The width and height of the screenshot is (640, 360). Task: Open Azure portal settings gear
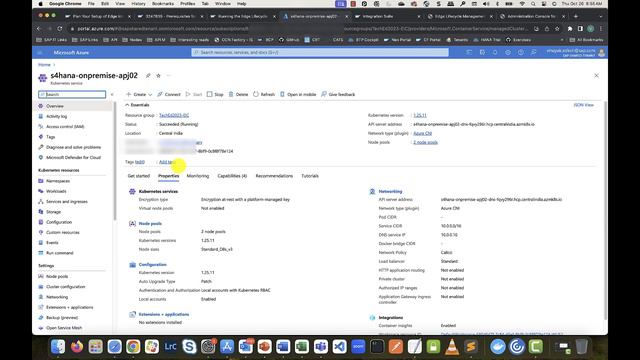tap(508, 53)
